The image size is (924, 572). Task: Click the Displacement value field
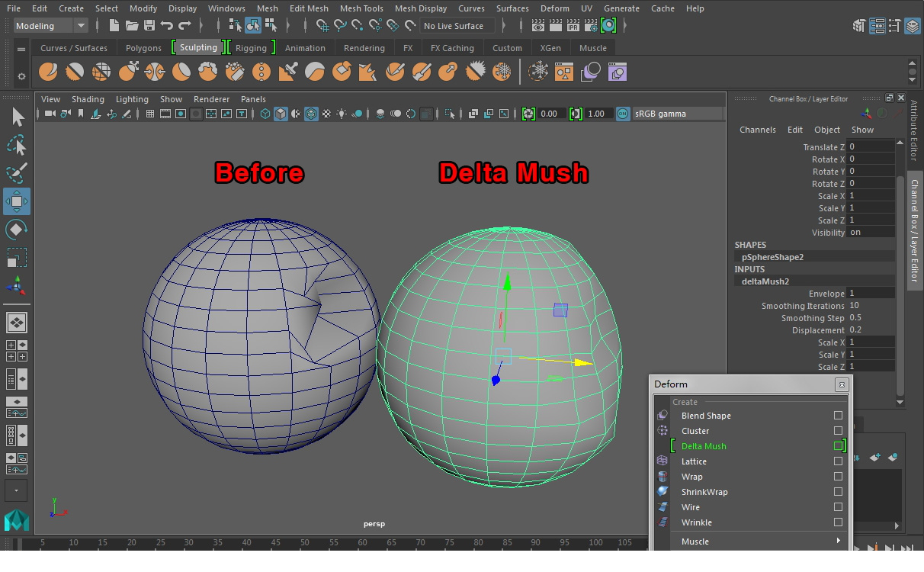point(871,330)
